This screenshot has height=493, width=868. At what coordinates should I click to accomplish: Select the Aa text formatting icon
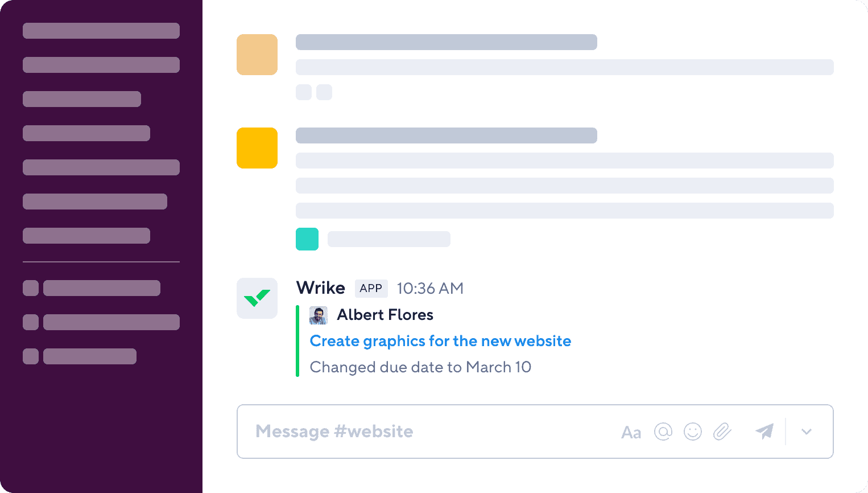631,432
